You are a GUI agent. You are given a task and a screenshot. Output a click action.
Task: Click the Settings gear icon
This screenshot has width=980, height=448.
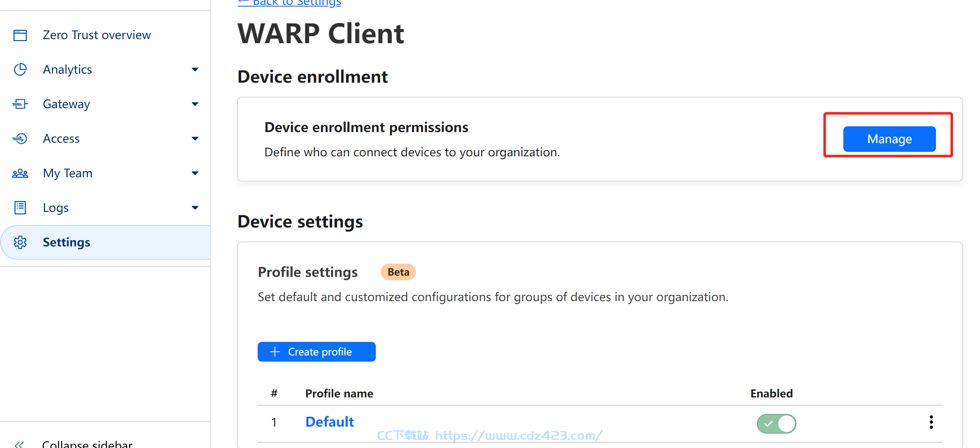point(20,242)
